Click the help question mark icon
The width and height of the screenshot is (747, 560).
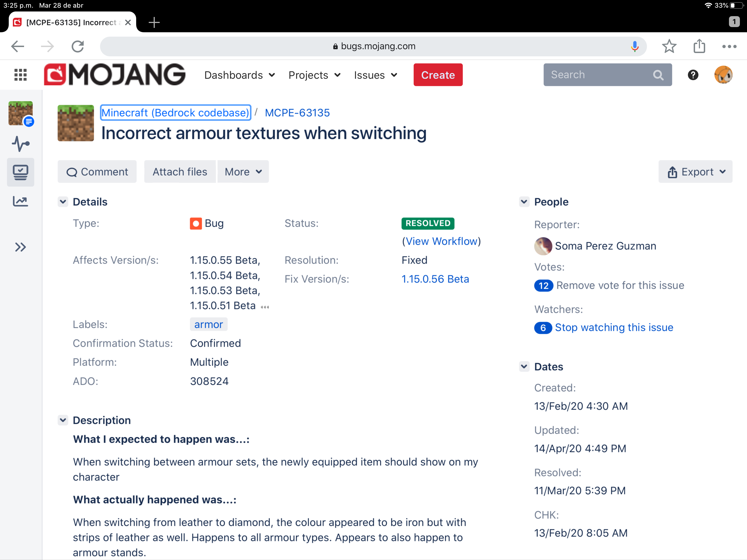tap(693, 75)
